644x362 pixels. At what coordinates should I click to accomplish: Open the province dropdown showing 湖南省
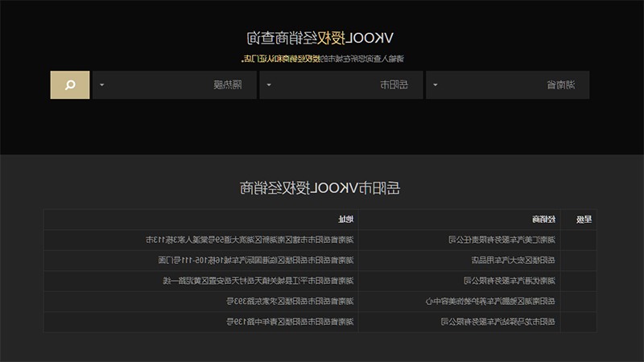[x=508, y=85]
